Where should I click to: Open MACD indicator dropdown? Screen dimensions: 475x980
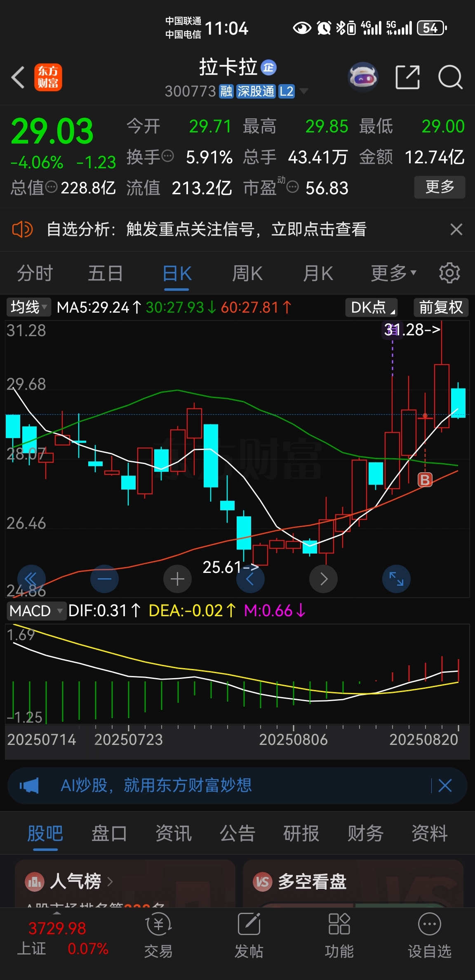[36, 610]
